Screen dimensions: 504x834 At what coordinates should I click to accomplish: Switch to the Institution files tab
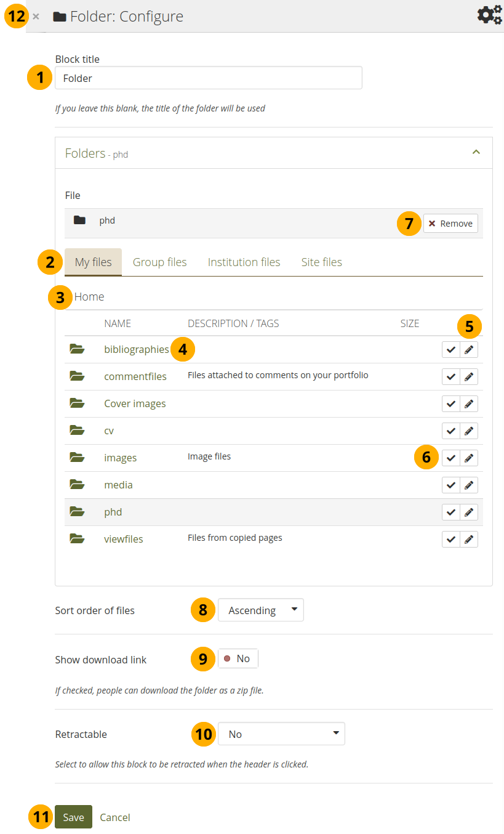tap(244, 262)
